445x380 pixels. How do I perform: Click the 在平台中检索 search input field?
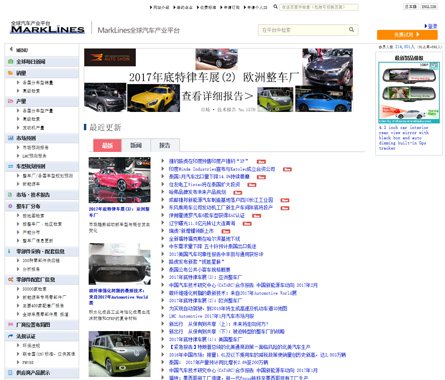point(302,30)
